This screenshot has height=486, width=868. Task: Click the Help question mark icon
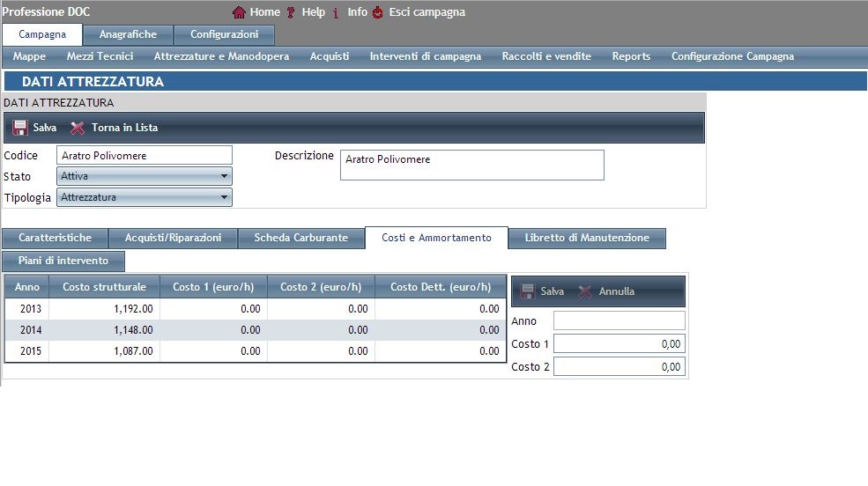291,12
